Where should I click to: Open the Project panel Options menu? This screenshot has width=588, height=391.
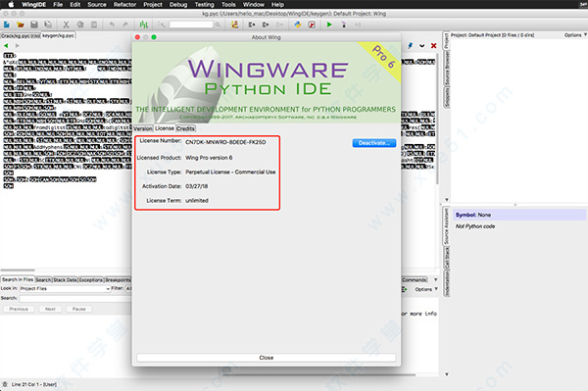click(575, 35)
